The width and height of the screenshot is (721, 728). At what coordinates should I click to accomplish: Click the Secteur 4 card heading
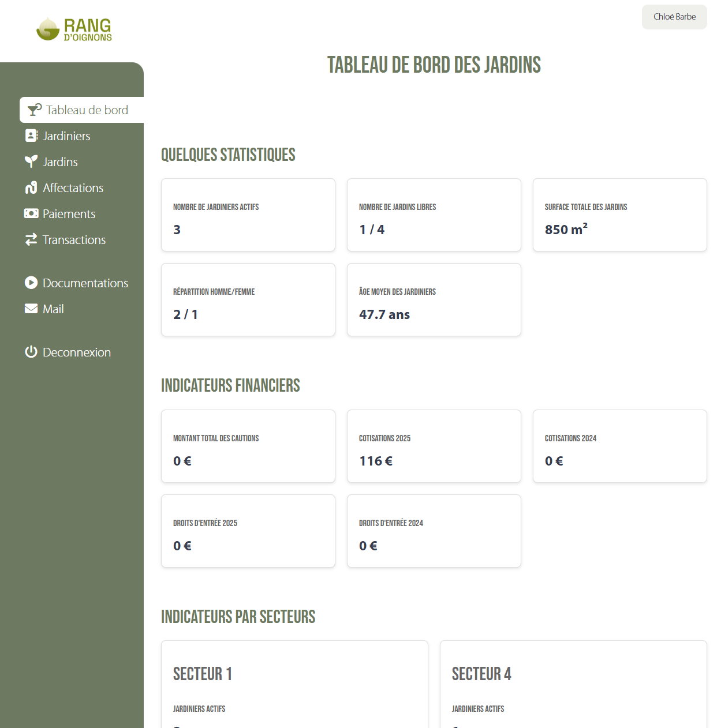pos(481,674)
